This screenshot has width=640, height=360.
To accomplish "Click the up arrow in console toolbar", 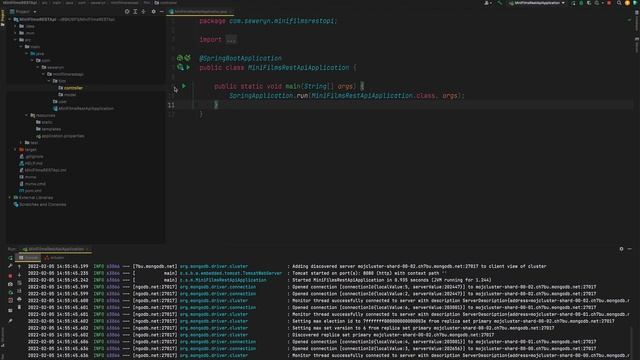I will 19,267.
